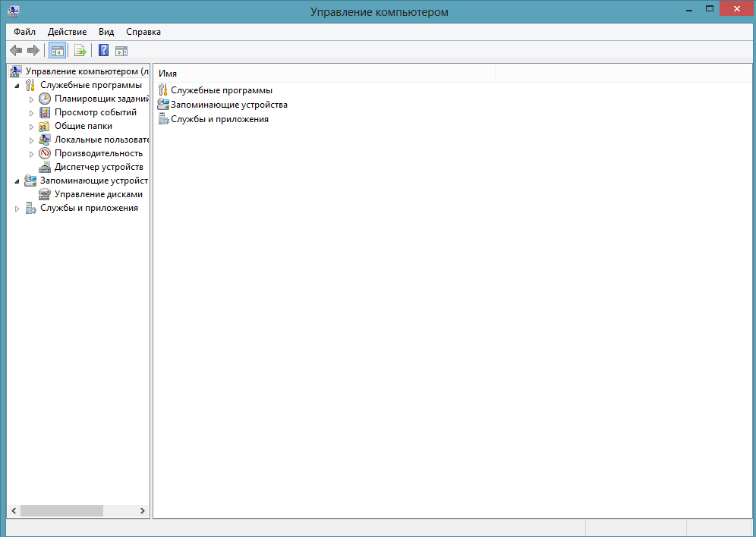Viewport: 756px width, 537px height.
Task: Expand the Локальные пользователи node
Action: click(x=31, y=140)
